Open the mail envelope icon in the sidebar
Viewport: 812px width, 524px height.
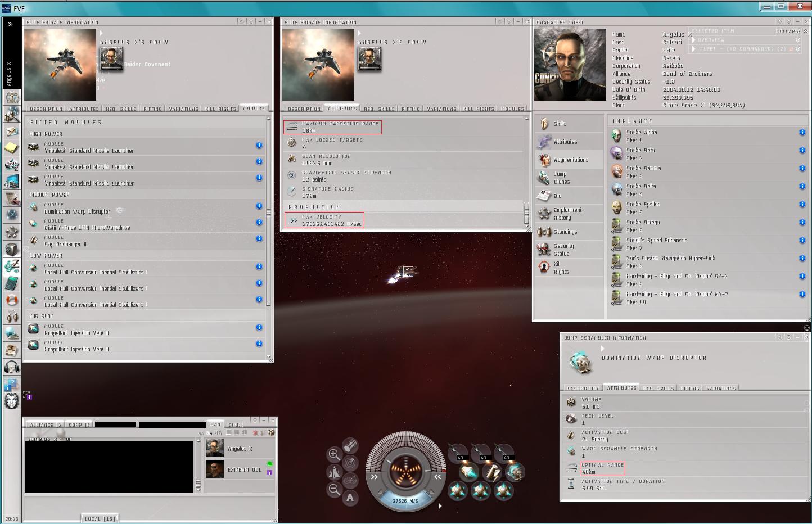(x=12, y=131)
